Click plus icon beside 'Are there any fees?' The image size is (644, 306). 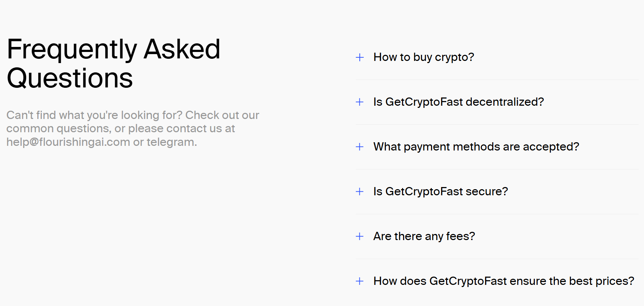360,236
